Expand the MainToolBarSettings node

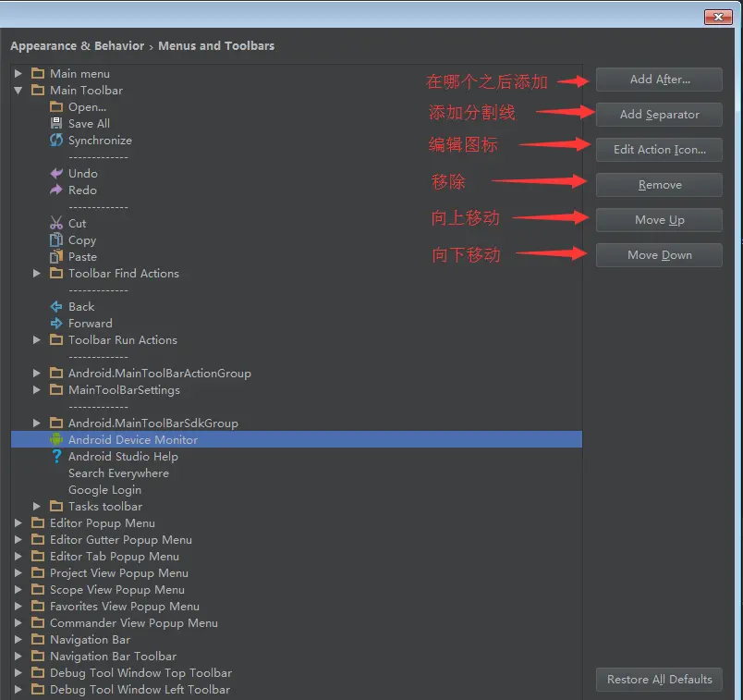36,390
